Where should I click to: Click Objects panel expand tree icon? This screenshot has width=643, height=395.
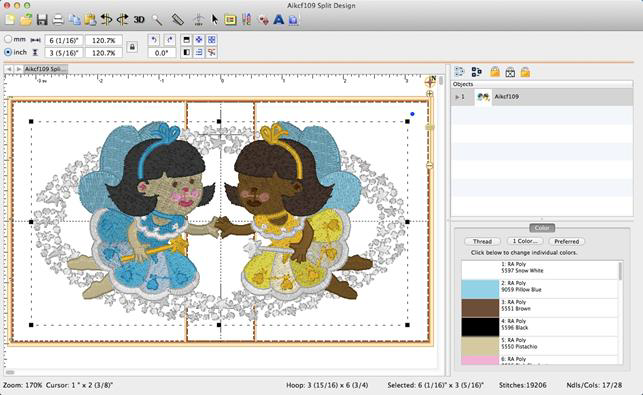476,72
